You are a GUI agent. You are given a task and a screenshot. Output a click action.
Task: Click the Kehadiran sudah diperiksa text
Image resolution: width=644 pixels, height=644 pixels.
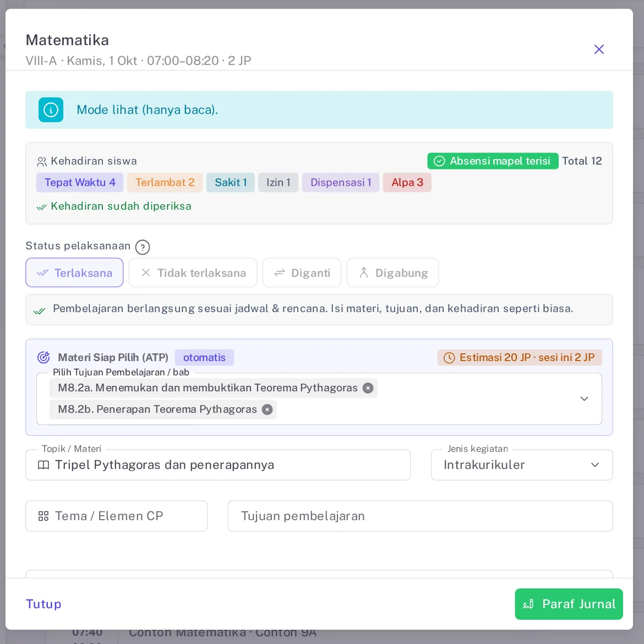[121, 206]
